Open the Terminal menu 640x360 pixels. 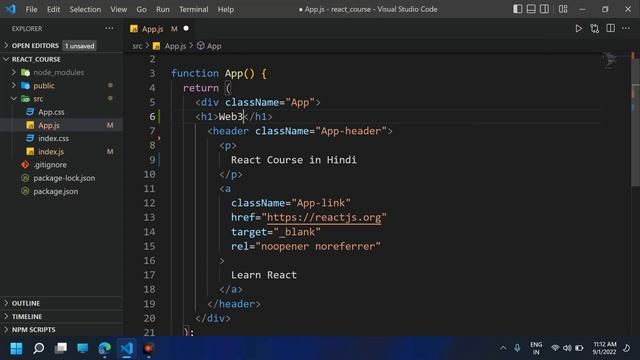point(193,9)
